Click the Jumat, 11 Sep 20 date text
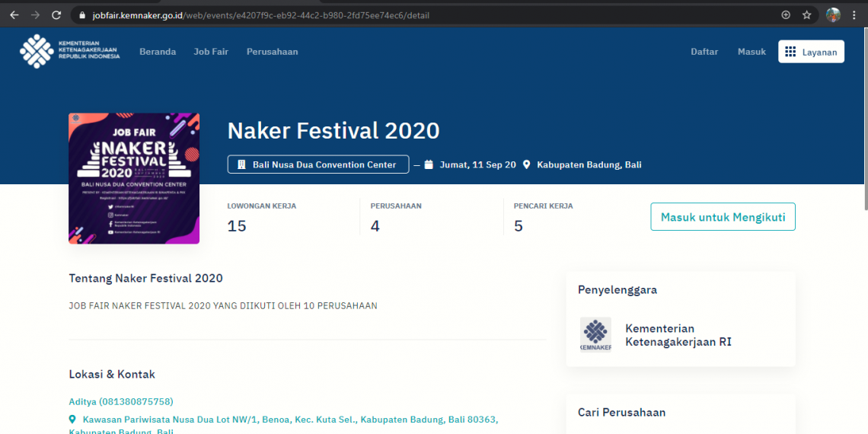Viewport: 868px width, 434px height. pyautogui.click(x=477, y=164)
